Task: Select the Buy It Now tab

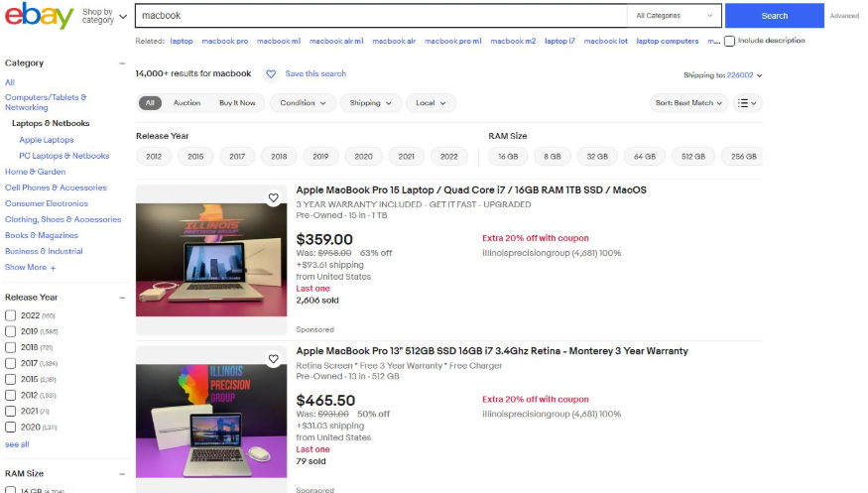Action: click(x=237, y=103)
